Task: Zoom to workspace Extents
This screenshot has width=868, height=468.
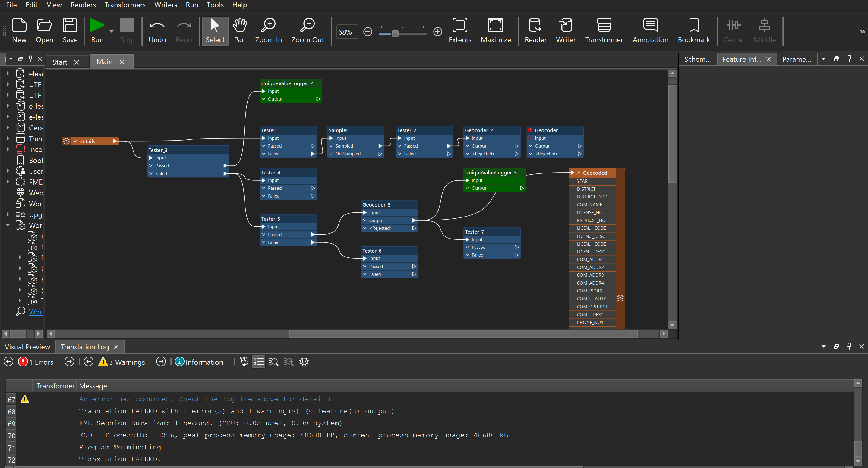Action: 460,30
